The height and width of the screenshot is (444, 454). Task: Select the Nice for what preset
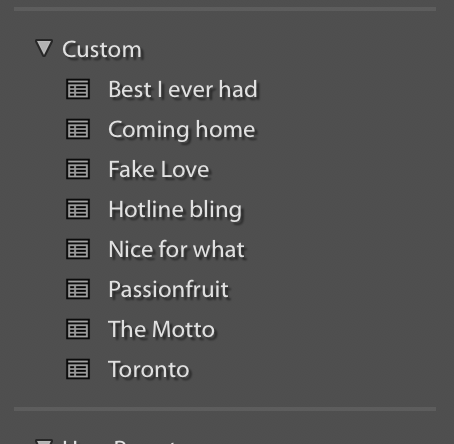click(x=176, y=249)
